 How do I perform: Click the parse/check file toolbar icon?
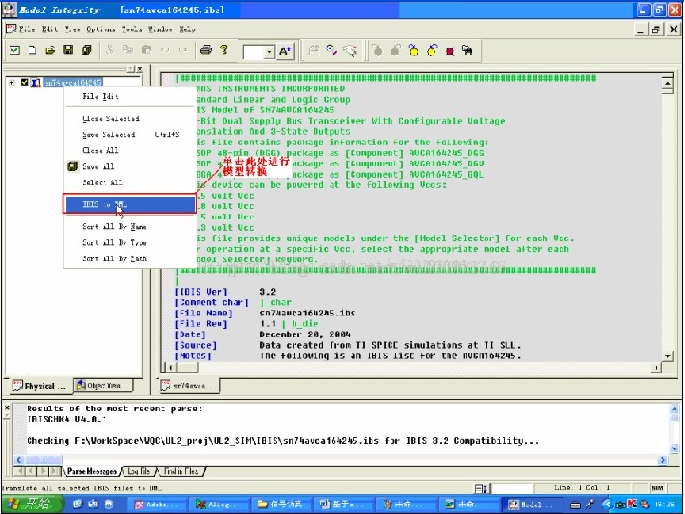(15, 50)
